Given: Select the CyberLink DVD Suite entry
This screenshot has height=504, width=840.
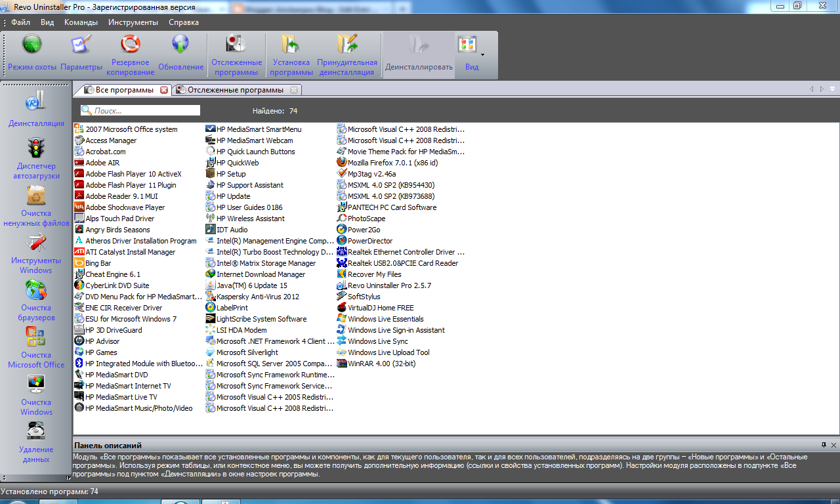Looking at the screenshot, I should pyautogui.click(x=112, y=285).
